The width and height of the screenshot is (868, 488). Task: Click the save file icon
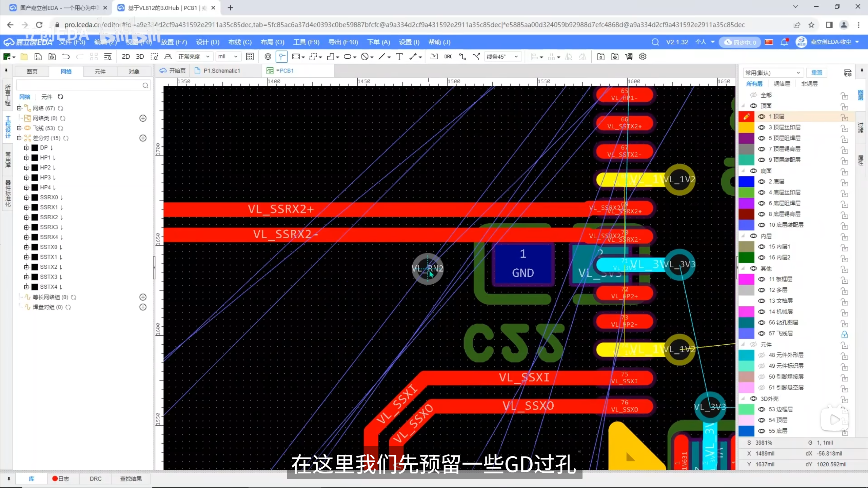pos(38,57)
